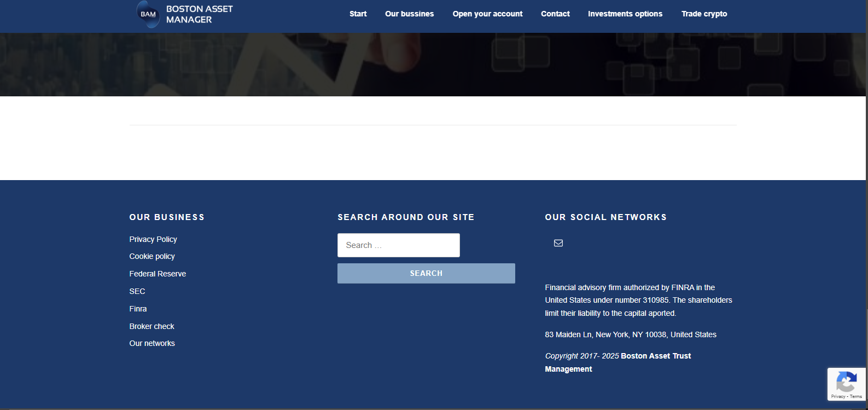Click the SEARCH button
This screenshot has height=410, width=868.
pyautogui.click(x=426, y=273)
